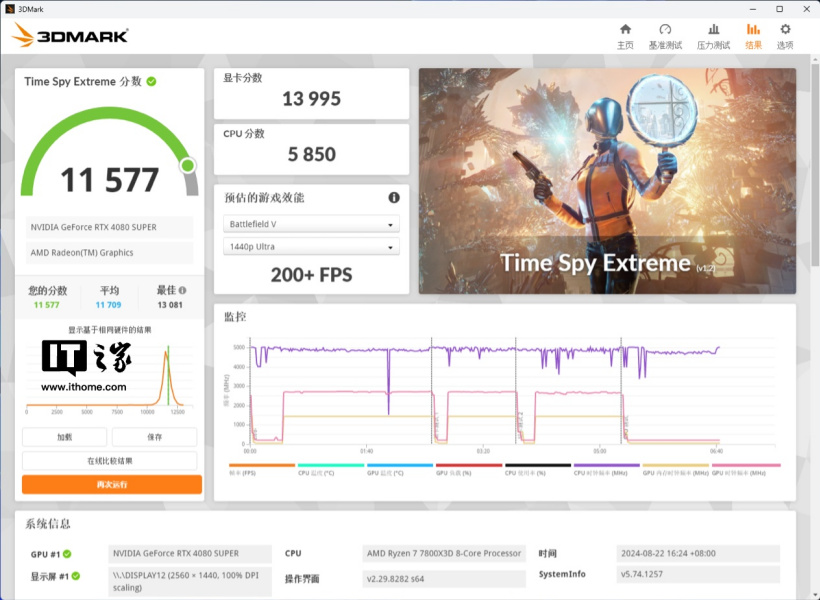Image resolution: width=820 pixels, height=600 pixels.
Task: Click the info icon next to 最佳
Action: [182, 290]
